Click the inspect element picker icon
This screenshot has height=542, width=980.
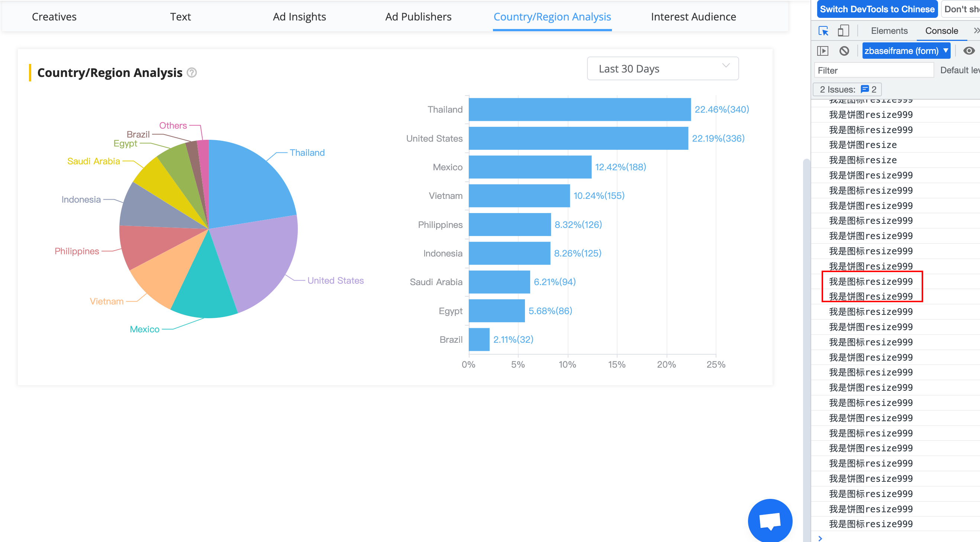click(x=823, y=31)
